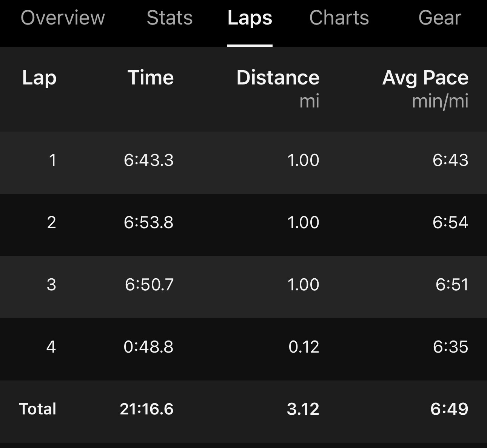Select lap 2 row number
Screen dimensions: 487x448
coord(52,222)
